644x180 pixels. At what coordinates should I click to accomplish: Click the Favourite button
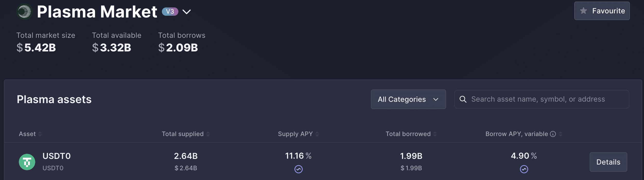(x=602, y=11)
